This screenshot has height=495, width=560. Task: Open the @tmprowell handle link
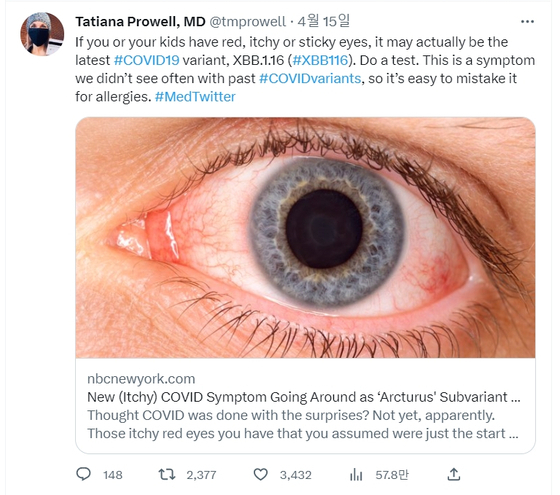coord(247,22)
